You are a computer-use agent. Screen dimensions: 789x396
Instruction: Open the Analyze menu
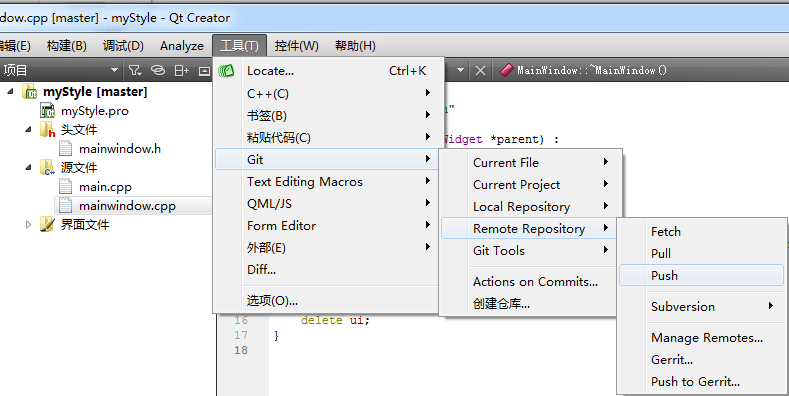tap(182, 46)
